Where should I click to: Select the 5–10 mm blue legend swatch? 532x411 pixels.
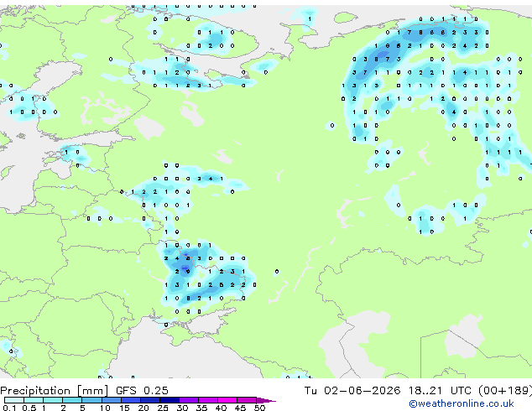coord(91,400)
